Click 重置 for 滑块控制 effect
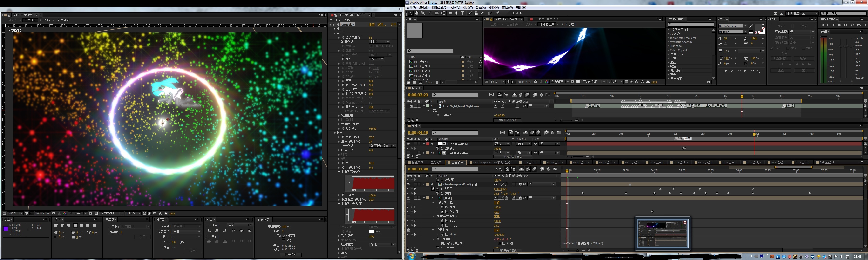Viewport: 868px width, 260px height. (x=497, y=230)
